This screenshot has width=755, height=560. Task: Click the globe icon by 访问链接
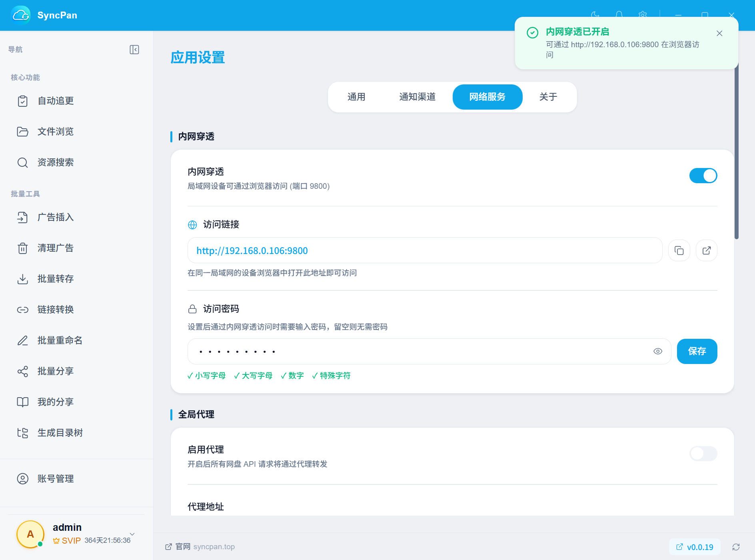pyautogui.click(x=192, y=225)
